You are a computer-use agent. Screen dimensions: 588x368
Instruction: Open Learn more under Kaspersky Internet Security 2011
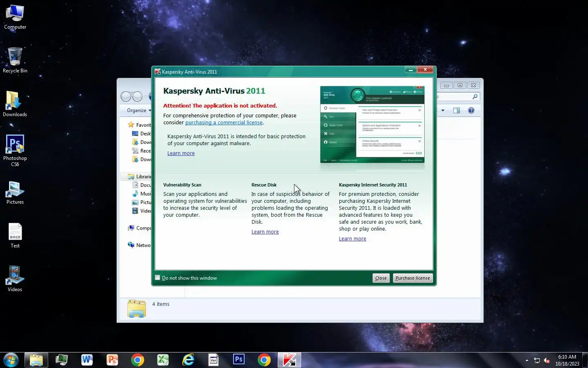point(352,238)
